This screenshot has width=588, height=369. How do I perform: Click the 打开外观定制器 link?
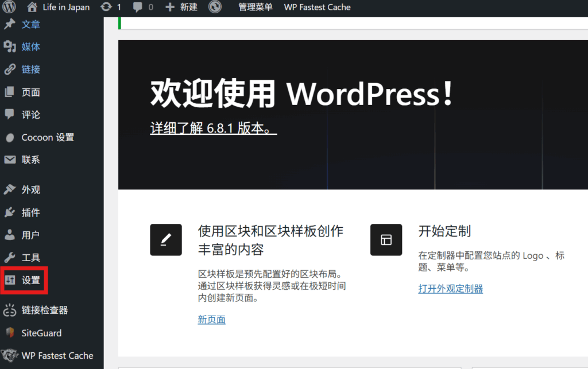[x=450, y=289]
